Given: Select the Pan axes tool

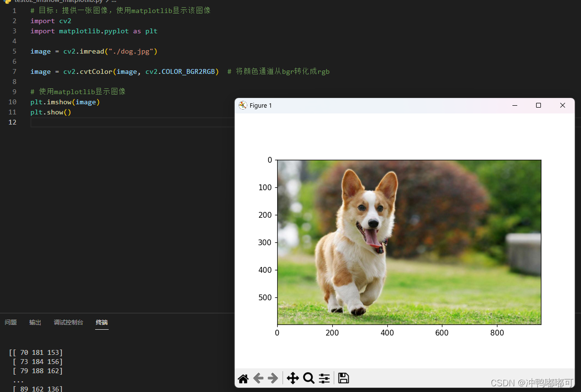Looking at the screenshot, I should 293,378.
